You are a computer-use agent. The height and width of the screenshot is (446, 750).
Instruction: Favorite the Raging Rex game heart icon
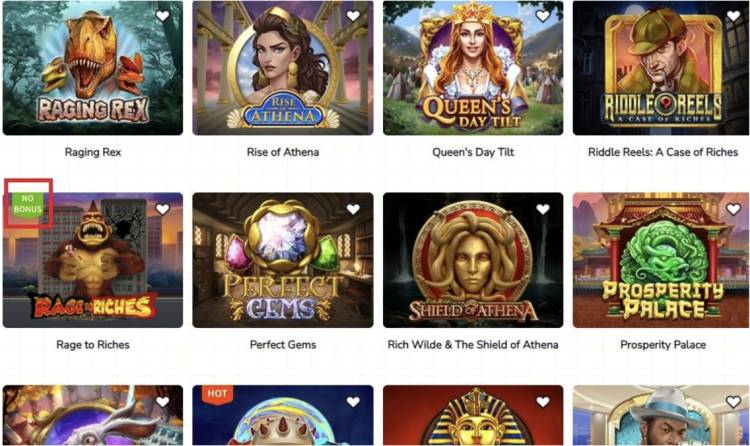pyautogui.click(x=163, y=16)
